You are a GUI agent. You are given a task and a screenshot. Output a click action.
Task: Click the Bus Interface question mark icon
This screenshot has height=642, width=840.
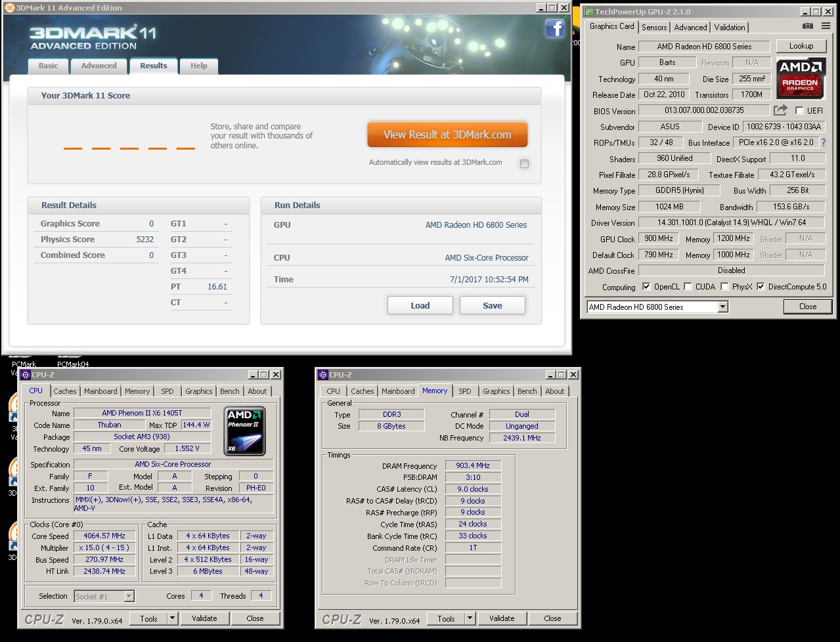click(824, 142)
